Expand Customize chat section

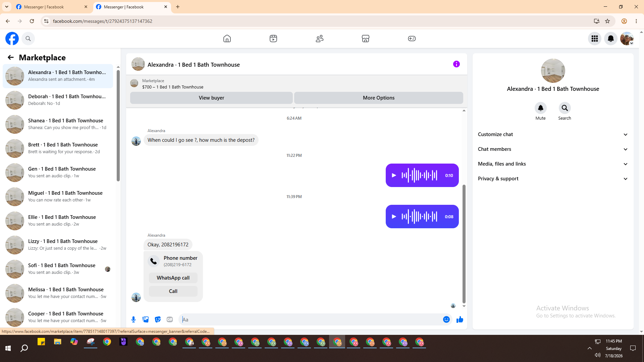553,134
